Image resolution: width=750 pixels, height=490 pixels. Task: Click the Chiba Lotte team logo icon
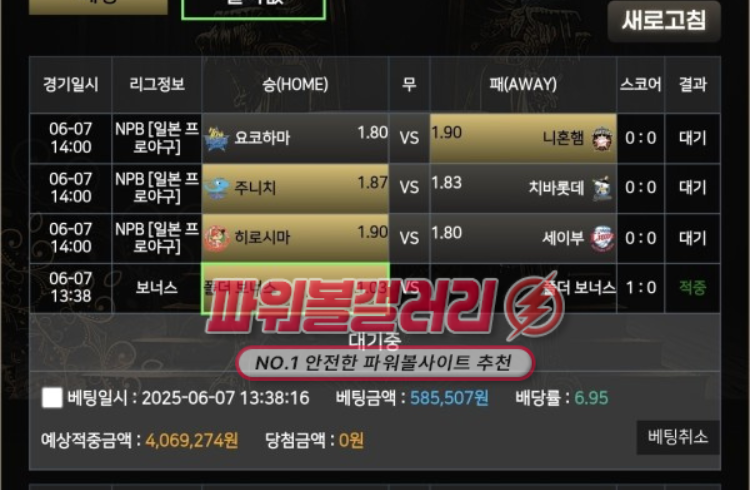point(602,189)
